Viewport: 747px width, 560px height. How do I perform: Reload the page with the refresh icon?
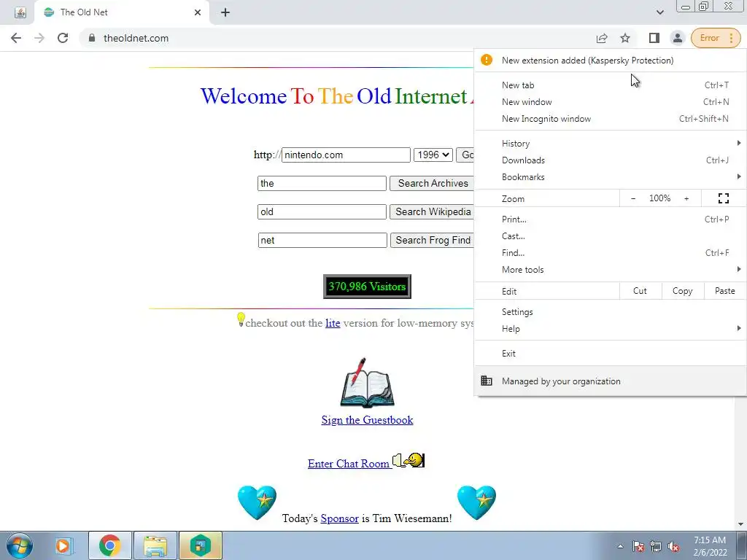[63, 38]
